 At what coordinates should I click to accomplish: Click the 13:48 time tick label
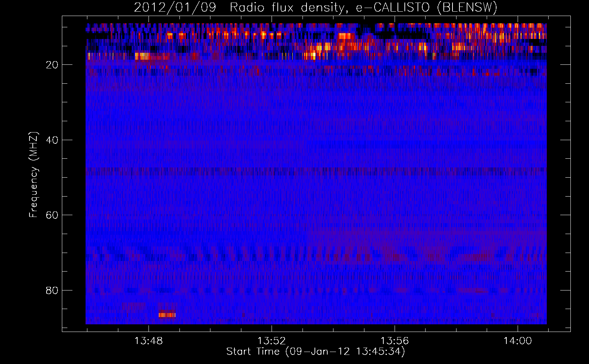(149, 341)
